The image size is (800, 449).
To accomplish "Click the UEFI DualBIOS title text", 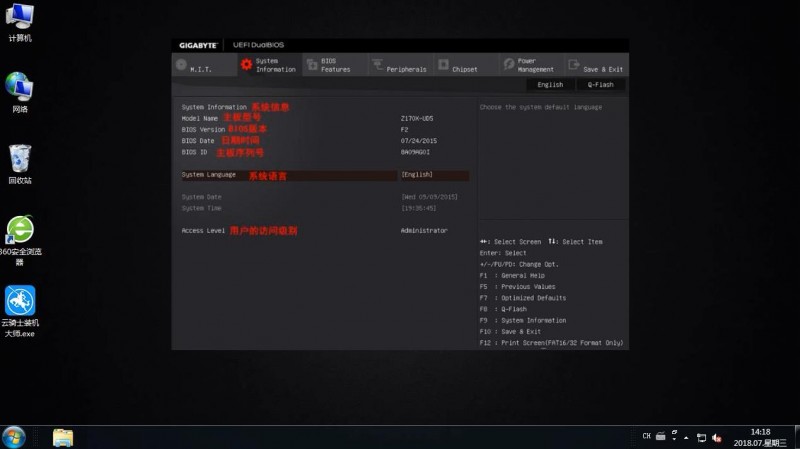I will tap(258, 45).
